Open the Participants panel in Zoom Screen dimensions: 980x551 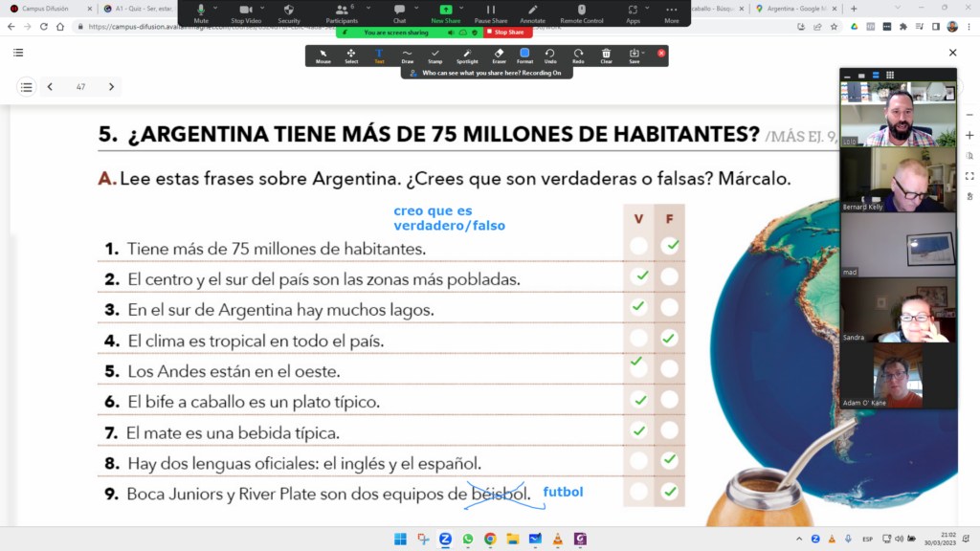tap(342, 13)
